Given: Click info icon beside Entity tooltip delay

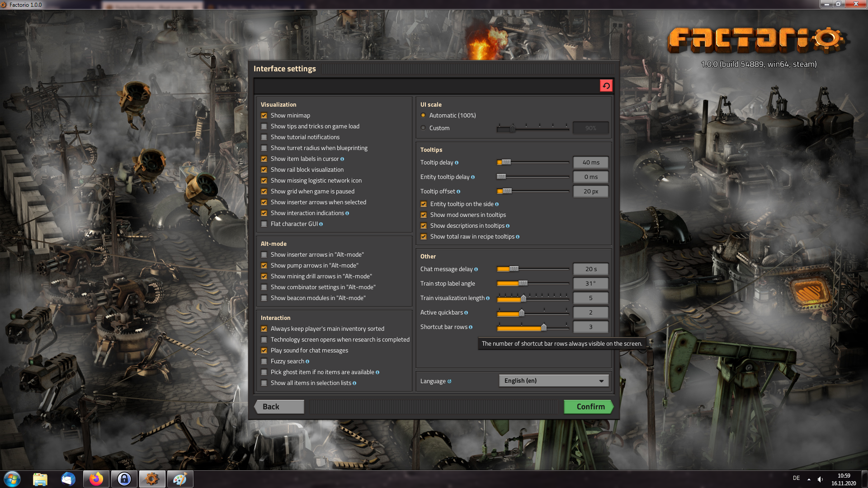Looking at the screenshot, I should coord(473,177).
